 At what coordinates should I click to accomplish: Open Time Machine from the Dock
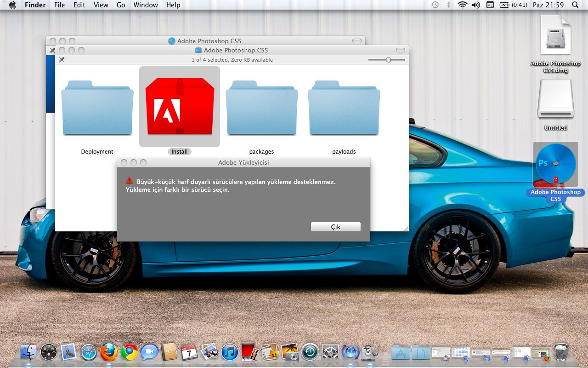pos(310,352)
